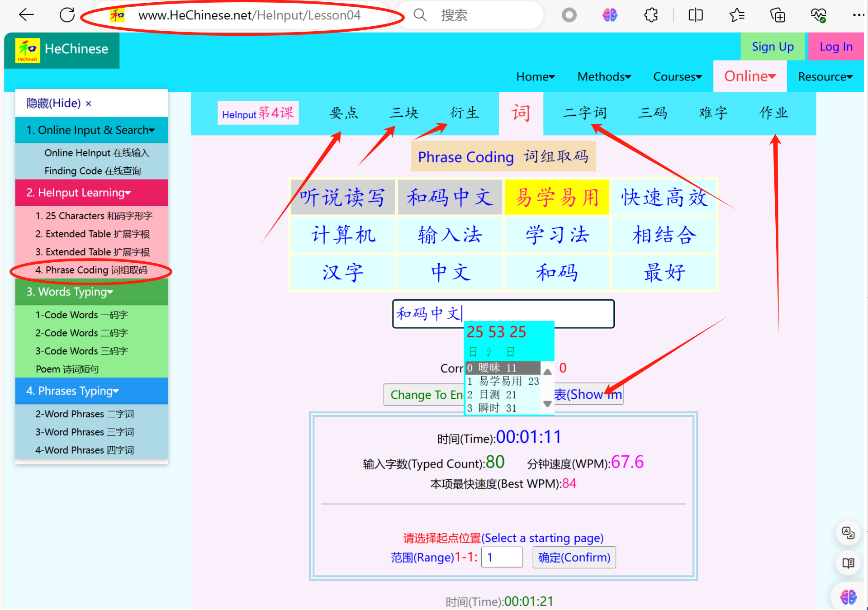The height and width of the screenshot is (610, 868).
Task: Toggle split screen view icon
Action: pos(695,15)
